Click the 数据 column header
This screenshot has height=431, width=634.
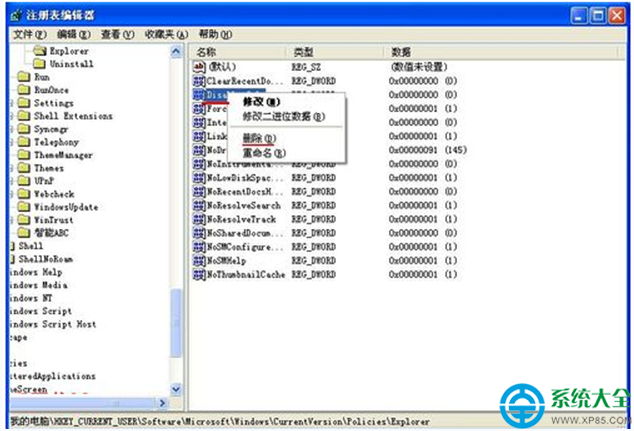point(401,51)
